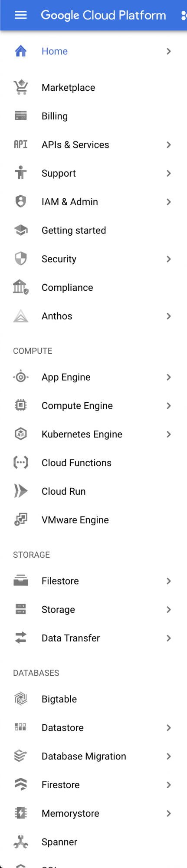Expand the IAM & Admin chevron
187x868 pixels.
(x=169, y=202)
